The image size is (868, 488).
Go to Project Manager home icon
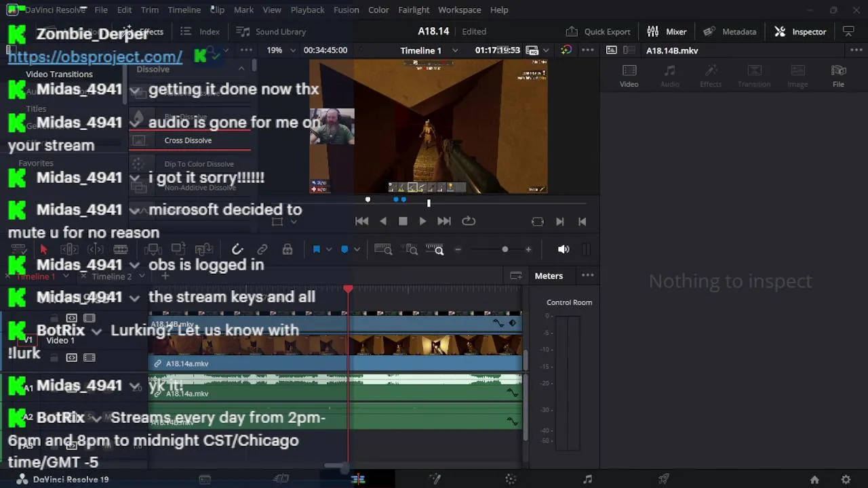pos(814,479)
